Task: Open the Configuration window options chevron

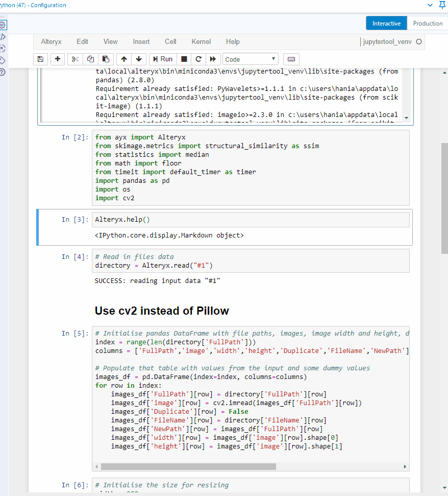Action: click(430, 5)
